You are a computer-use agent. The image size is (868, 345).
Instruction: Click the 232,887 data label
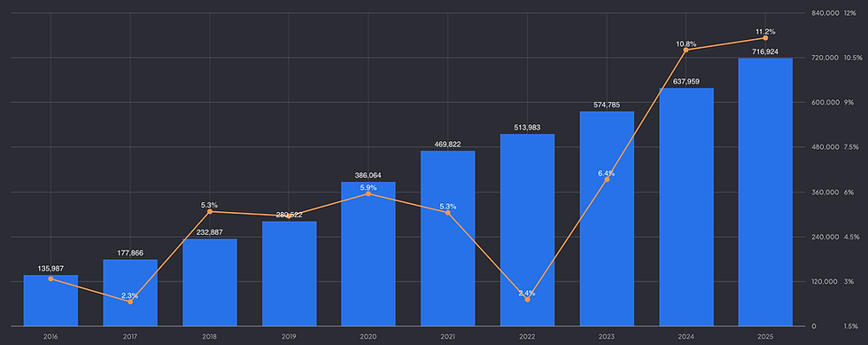coord(210,232)
